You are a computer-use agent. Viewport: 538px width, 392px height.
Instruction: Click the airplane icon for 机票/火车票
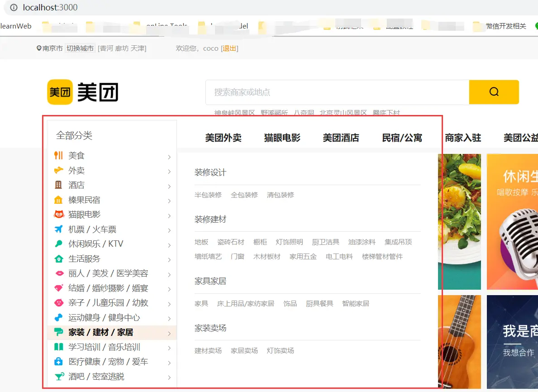[x=59, y=229]
